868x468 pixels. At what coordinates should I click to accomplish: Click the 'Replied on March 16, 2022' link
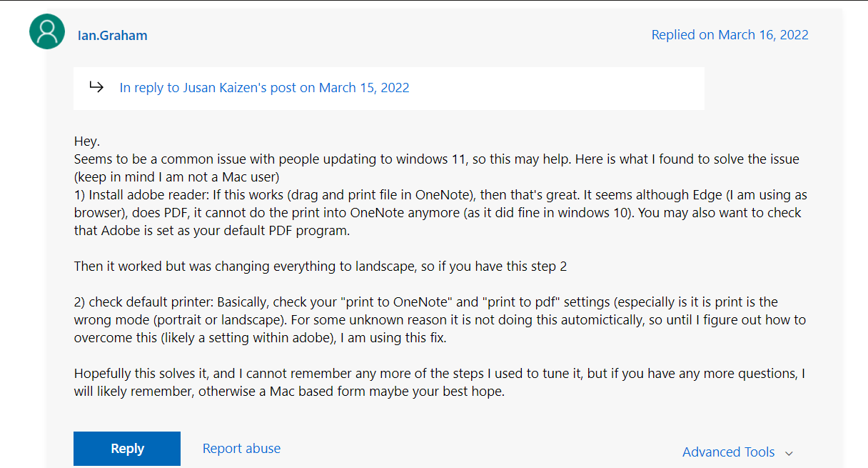pos(730,34)
